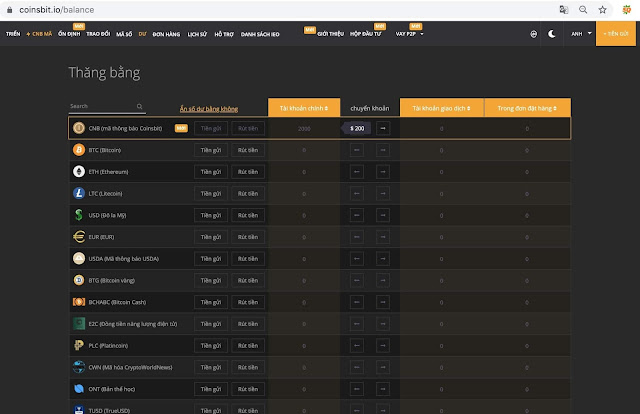Click the left transfer arrow in BTC row
Viewport: 640px width, 414px height.
tap(357, 150)
